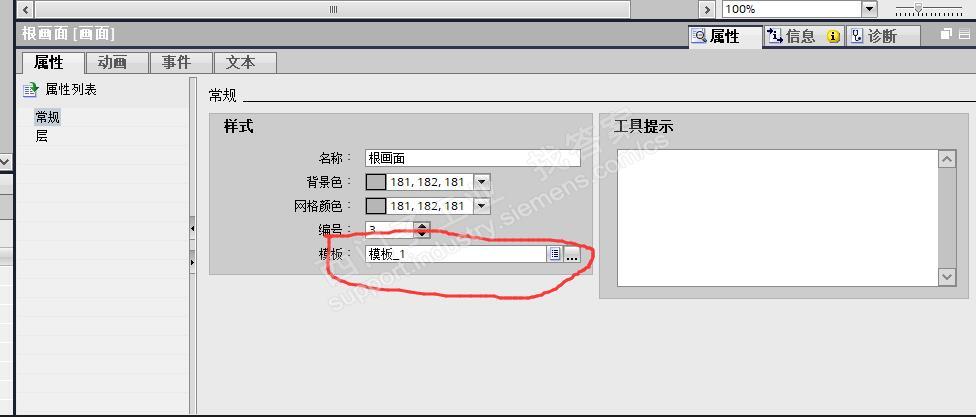976x417 pixels.
Task: Click the 背景色 gray color swatch
Action: pos(376,182)
